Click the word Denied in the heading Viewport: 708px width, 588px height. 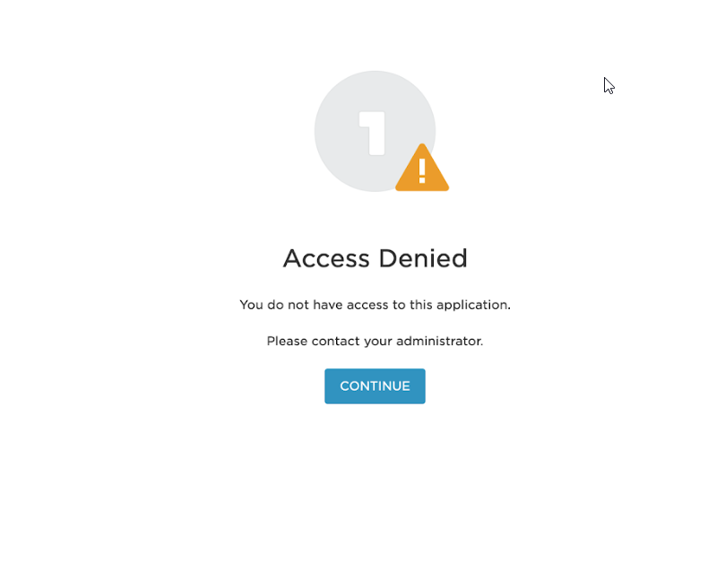[423, 258]
